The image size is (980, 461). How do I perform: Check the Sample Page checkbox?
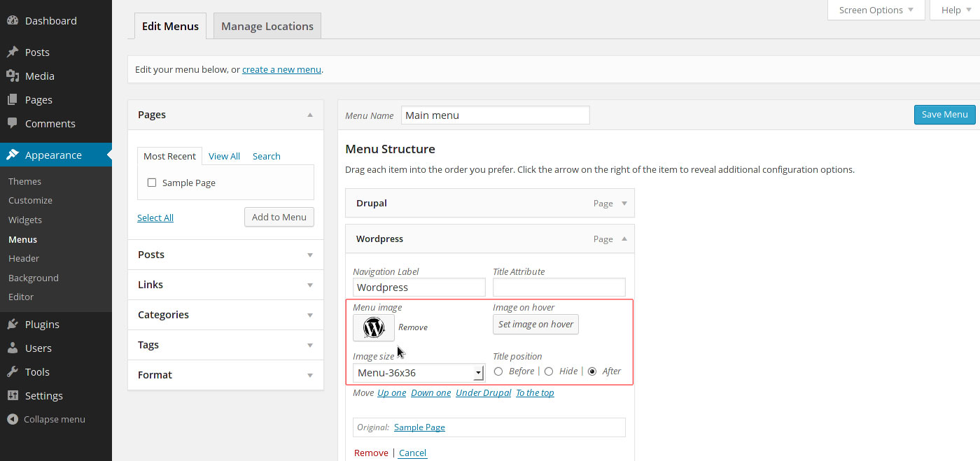tap(151, 182)
